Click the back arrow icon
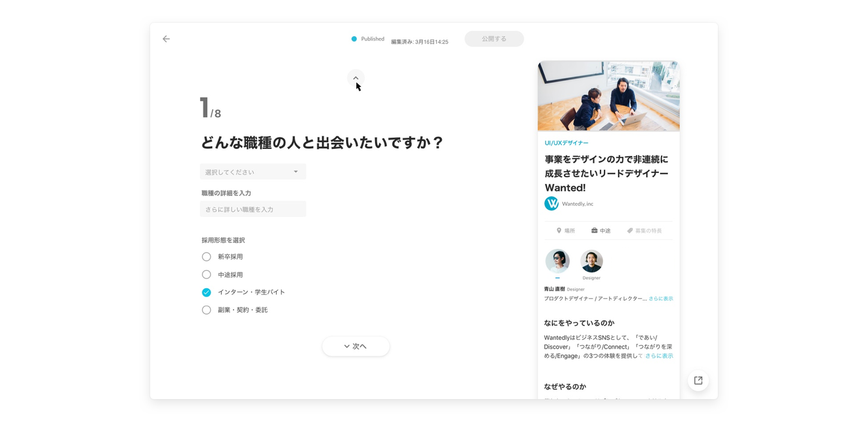Viewport: 868px width, 422px height. [166, 39]
